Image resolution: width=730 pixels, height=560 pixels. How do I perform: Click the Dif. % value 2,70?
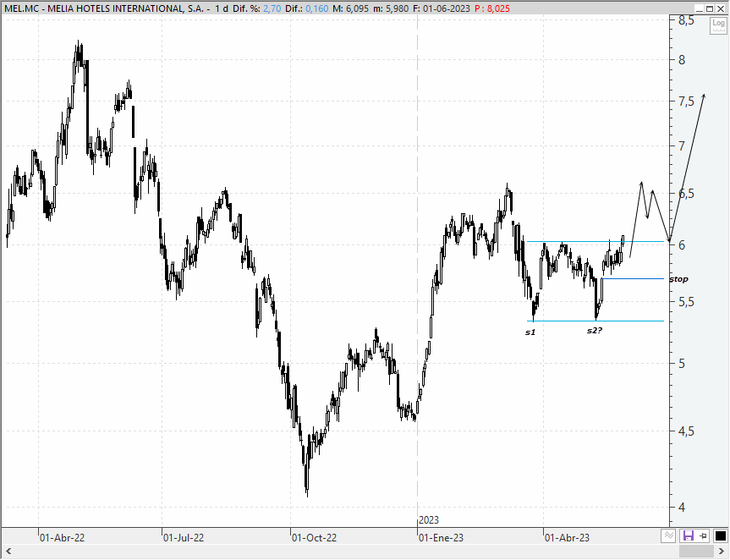(x=272, y=8)
